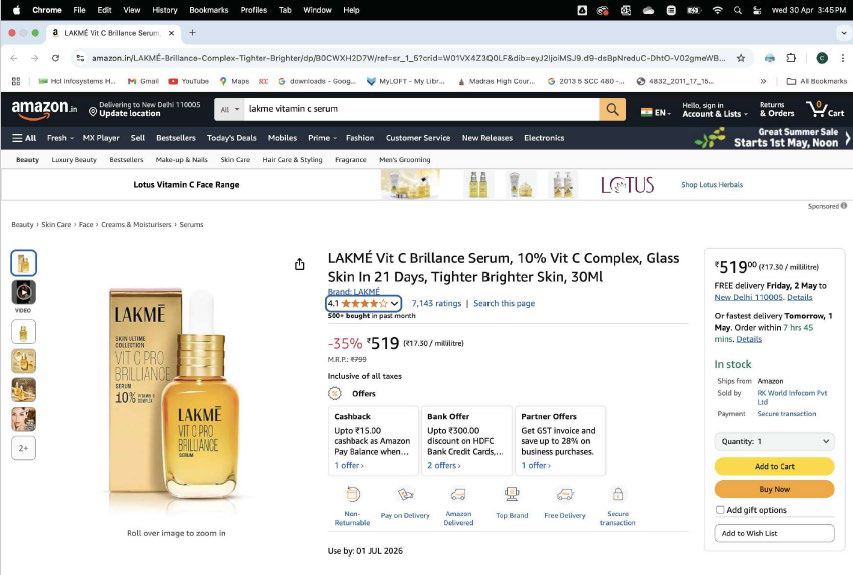
Task: Click the Cashback 1 offer link
Action: click(349, 466)
